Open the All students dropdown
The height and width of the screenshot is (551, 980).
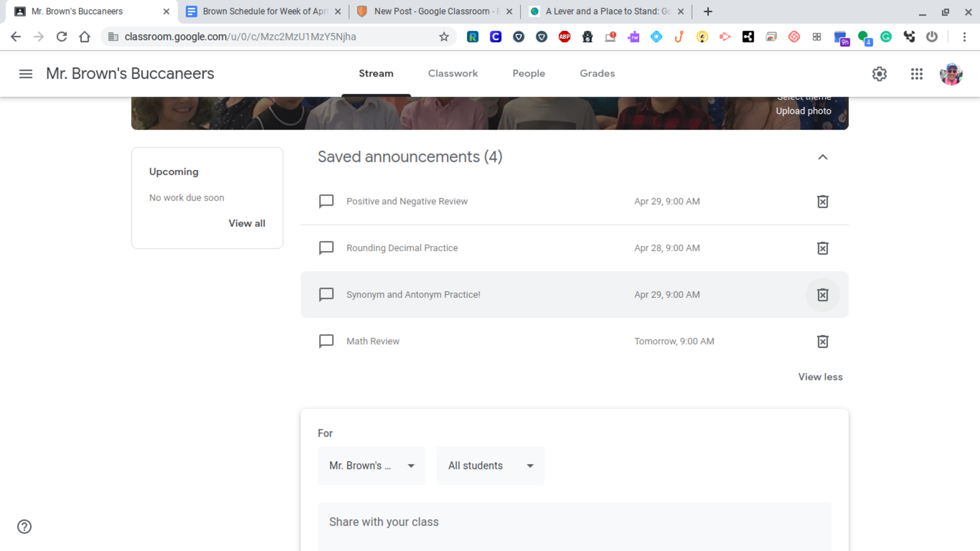(490, 466)
